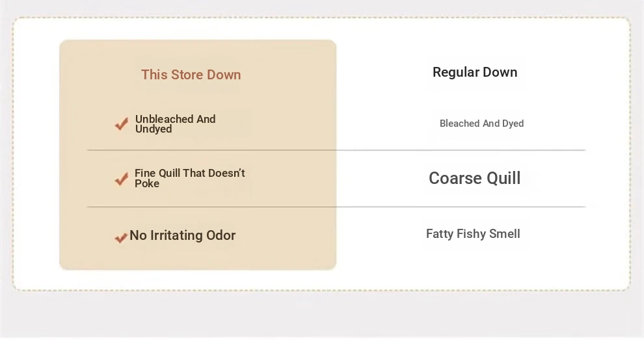This screenshot has width=644, height=340.
Task: Click the Unbleached And Undyed label
Action: pyautogui.click(x=175, y=124)
